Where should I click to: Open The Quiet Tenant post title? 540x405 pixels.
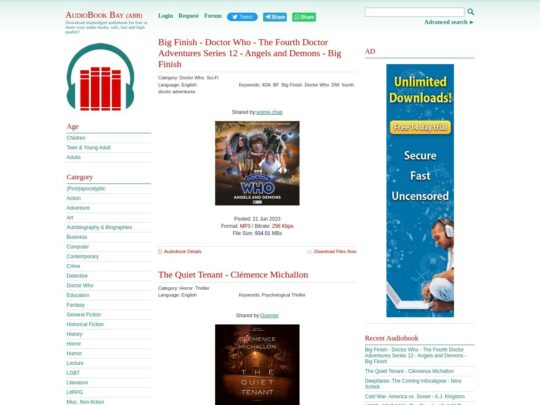(233, 275)
